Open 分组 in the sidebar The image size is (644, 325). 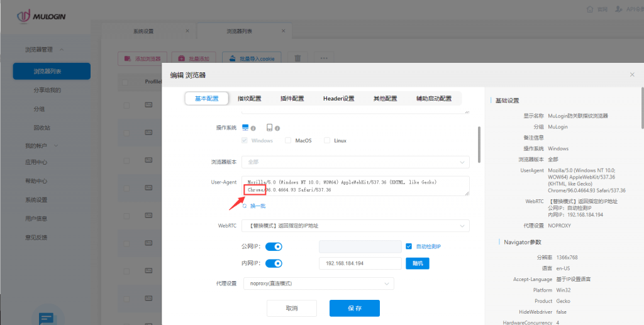pyautogui.click(x=39, y=109)
